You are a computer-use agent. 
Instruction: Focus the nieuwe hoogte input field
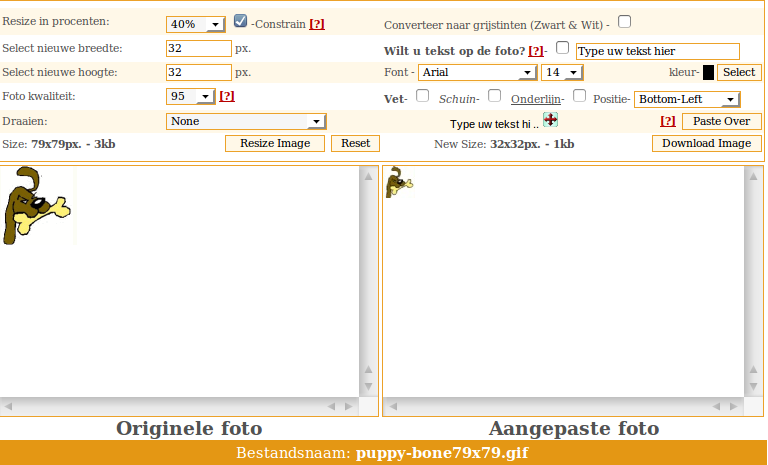(199, 73)
